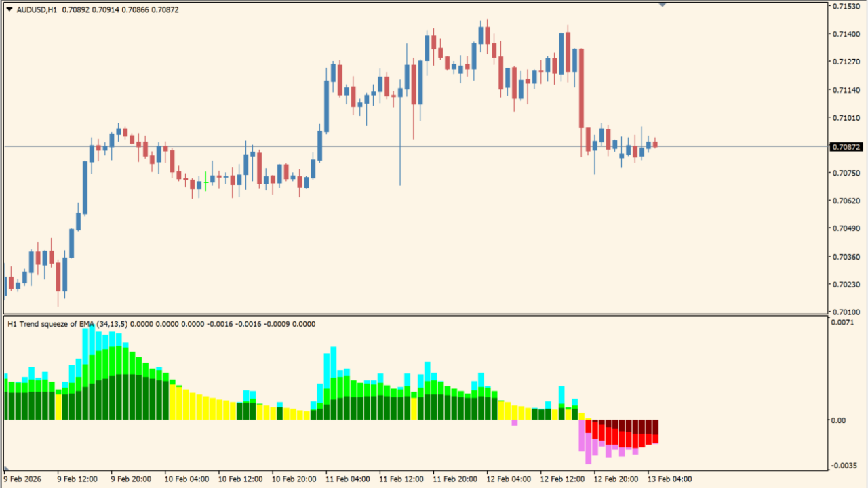Click the current price tag showing 0.70872
The height and width of the screenshot is (488, 868).
846,146
